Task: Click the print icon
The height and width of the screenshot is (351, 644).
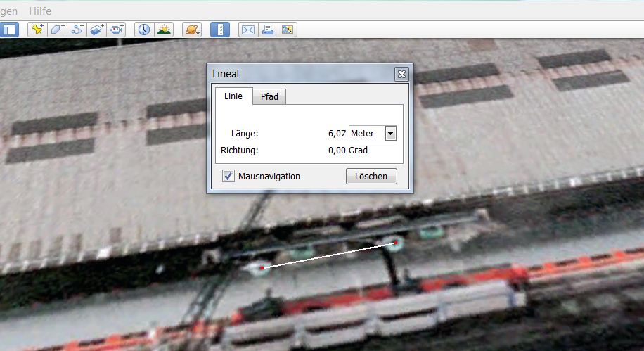Action: [268, 30]
